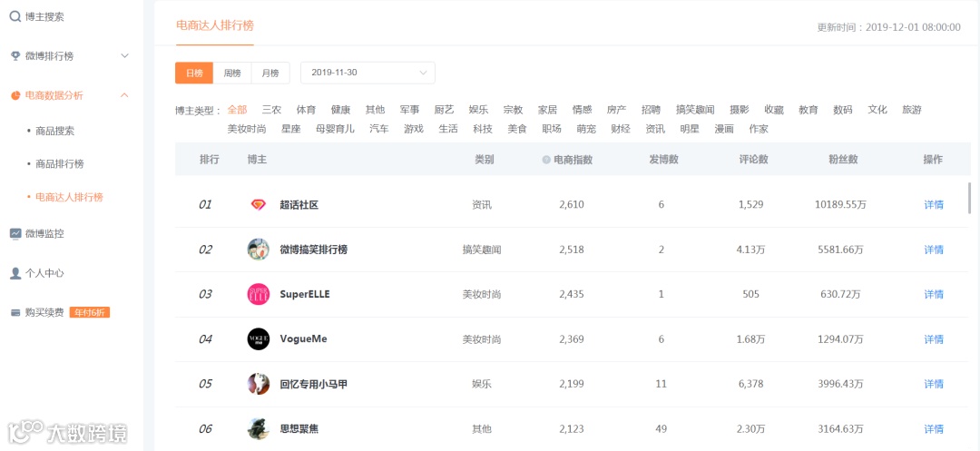Filter blogger type by 娱乐
This screenshot has width=980, height=451.
[479, 110]
